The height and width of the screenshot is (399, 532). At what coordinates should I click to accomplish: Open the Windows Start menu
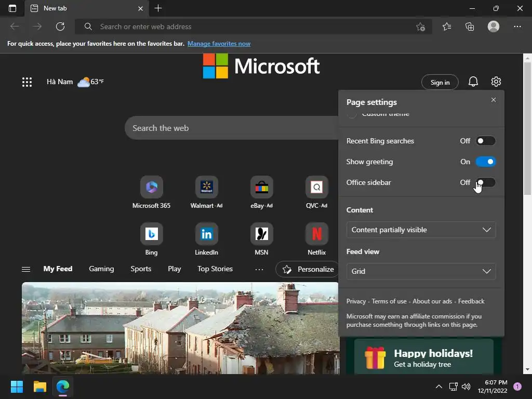pos(17,387)
